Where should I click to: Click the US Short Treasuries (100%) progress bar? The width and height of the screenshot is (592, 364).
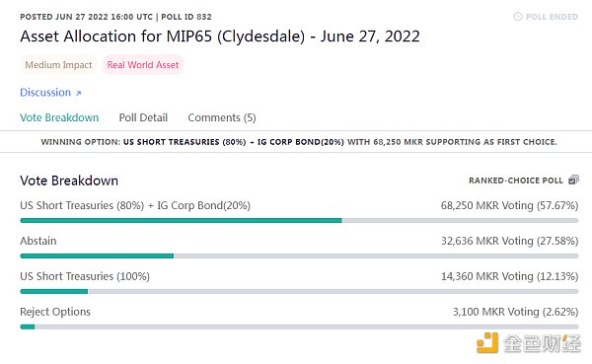299,292
